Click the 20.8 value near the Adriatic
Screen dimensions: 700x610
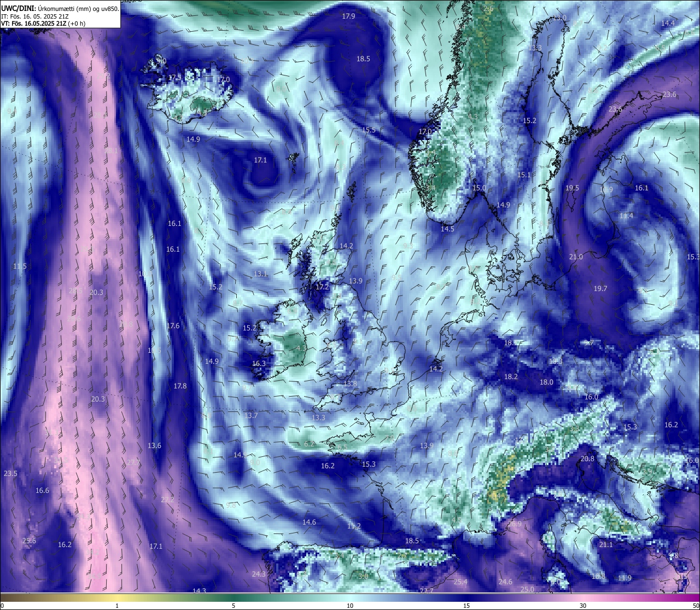587,459
